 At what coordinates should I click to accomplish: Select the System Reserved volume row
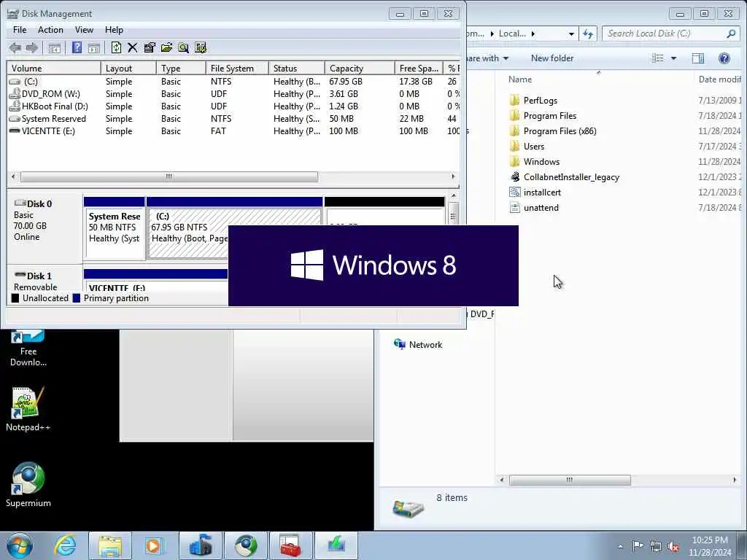pos(233,119)
